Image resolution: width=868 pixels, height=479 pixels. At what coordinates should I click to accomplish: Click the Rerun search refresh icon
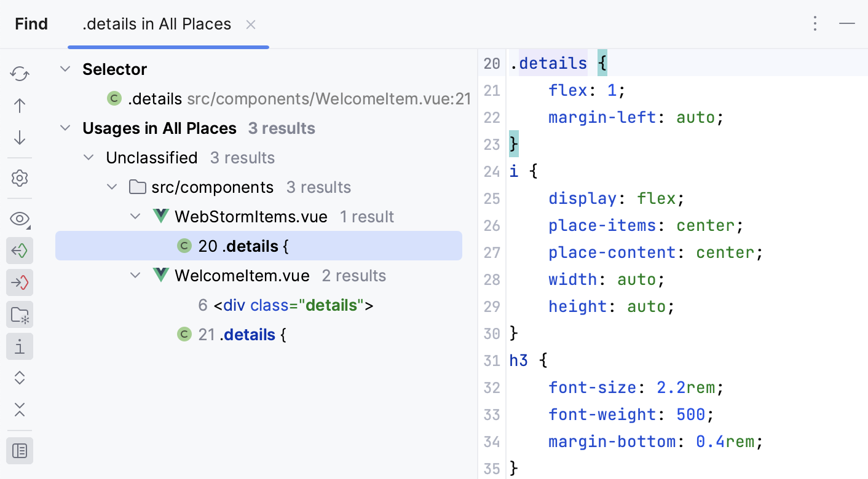click(x=20, y=74)
